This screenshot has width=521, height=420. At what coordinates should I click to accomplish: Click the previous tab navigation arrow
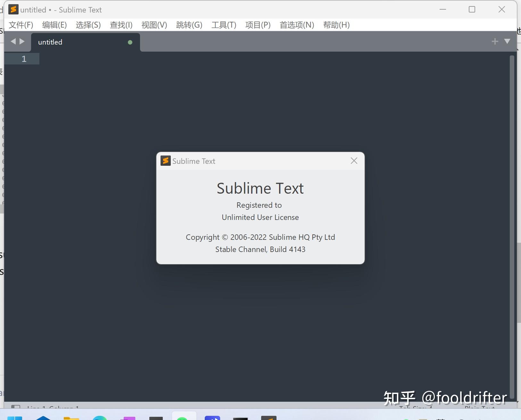[x=13, y=41]
